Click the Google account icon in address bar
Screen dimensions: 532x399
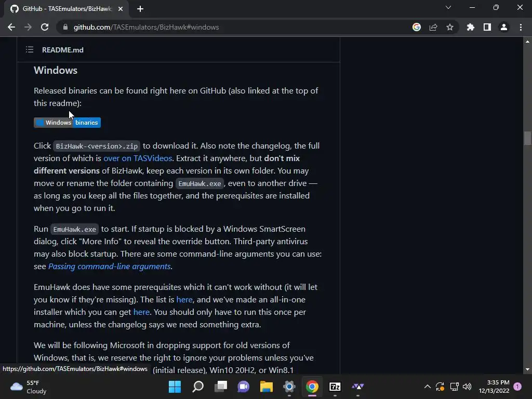[417, 27]
